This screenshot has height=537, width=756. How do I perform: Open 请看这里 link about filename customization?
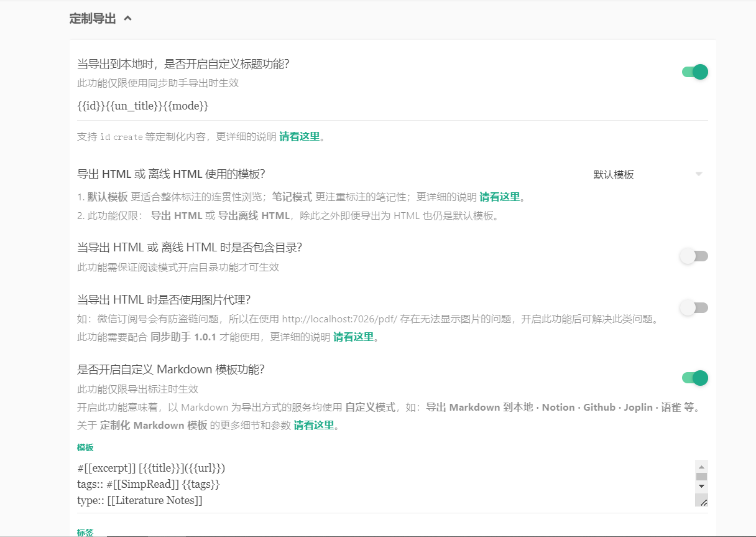tap(298, 136)
